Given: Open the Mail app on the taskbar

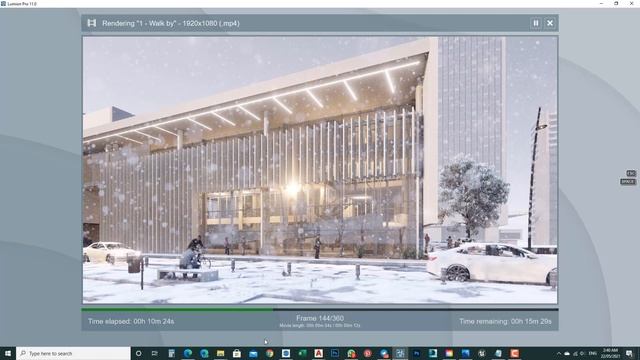Looking at the screenshot, I should click(253, 353).
